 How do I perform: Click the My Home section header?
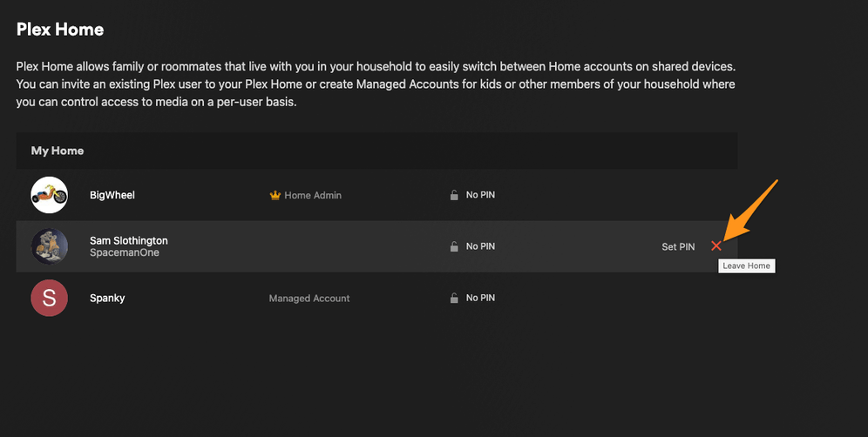point(58,151)
